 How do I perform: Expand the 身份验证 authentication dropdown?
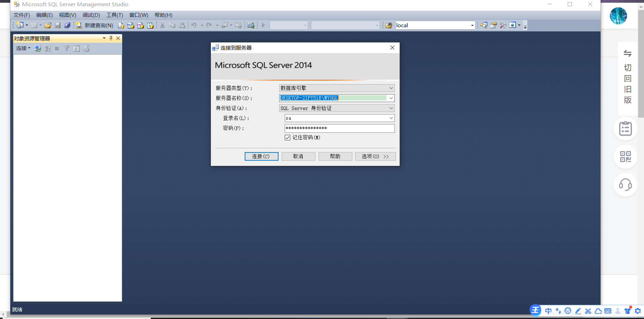391,108
